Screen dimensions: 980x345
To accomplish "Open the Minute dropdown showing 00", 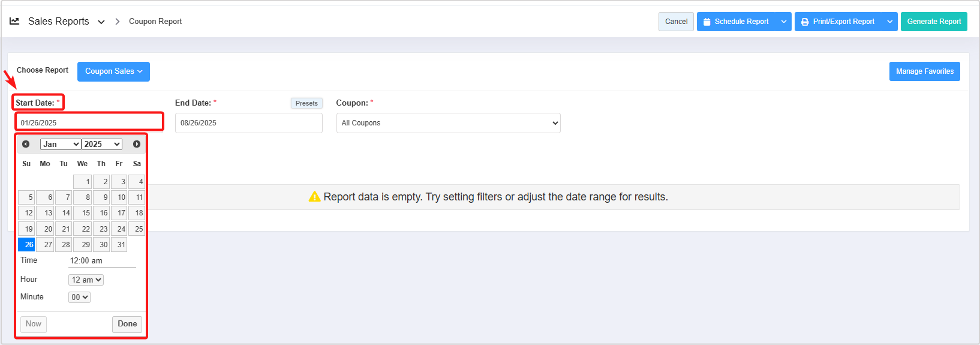I will pyautogui.click(x=80, y=297).
